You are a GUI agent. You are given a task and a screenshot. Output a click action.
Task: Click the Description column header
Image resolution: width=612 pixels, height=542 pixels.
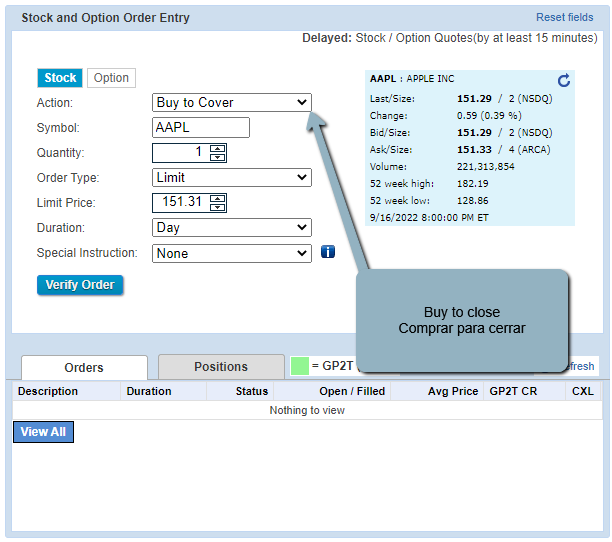tap(48, 391)
